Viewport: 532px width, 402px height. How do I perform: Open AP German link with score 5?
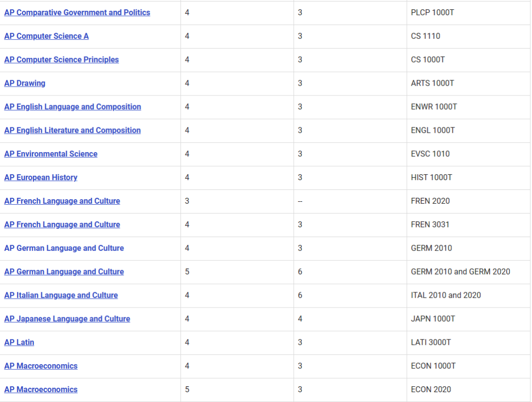point(64,272)
